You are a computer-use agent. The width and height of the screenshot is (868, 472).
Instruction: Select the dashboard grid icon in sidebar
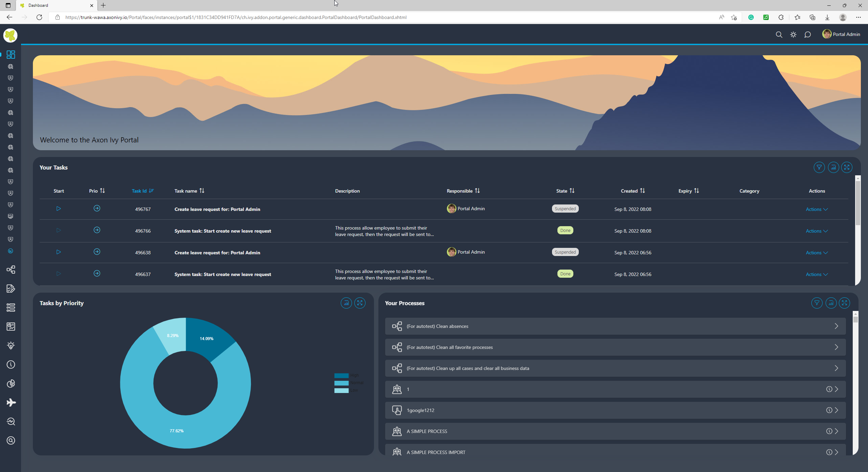pyautogui.click(x=11, y=55)
